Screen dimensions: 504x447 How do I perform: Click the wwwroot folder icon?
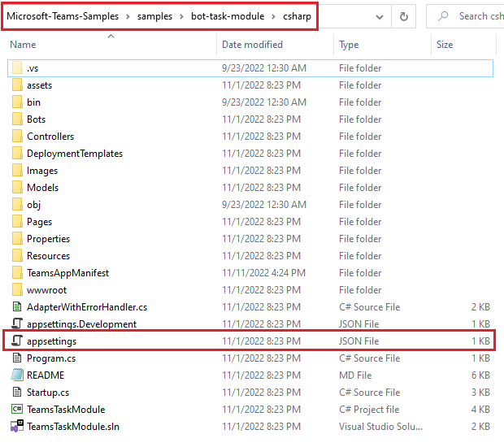(x=17, y=289)
